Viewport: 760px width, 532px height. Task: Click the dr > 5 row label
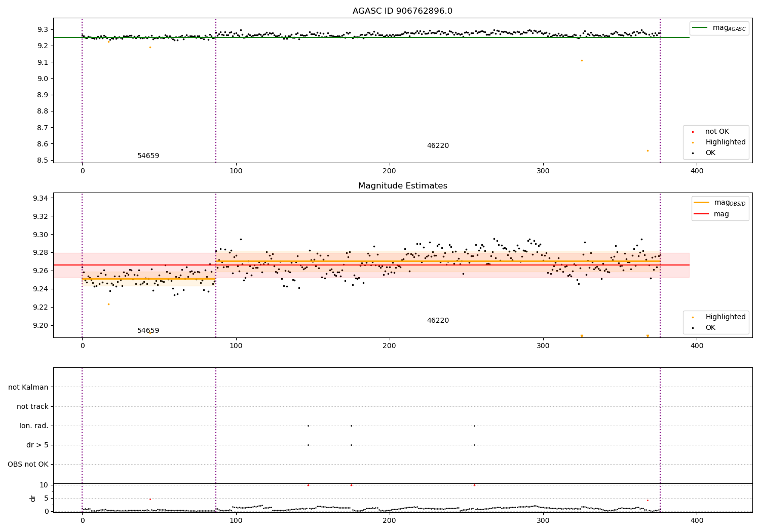pos(37,445)
